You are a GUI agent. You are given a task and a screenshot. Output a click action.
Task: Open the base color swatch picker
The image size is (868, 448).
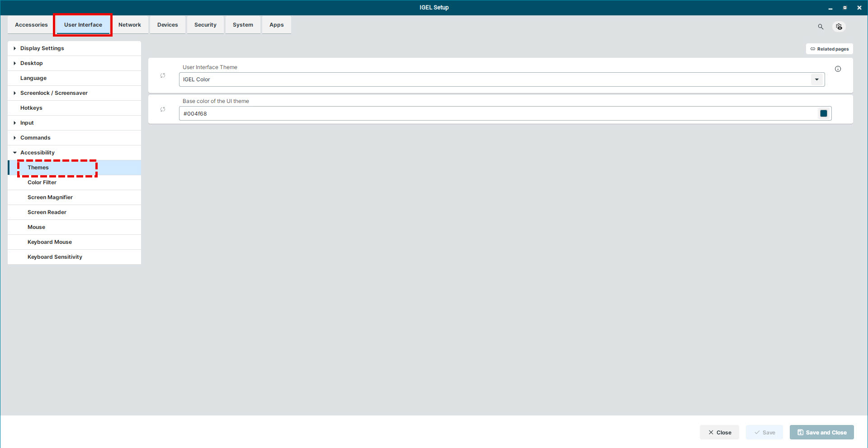823,113
